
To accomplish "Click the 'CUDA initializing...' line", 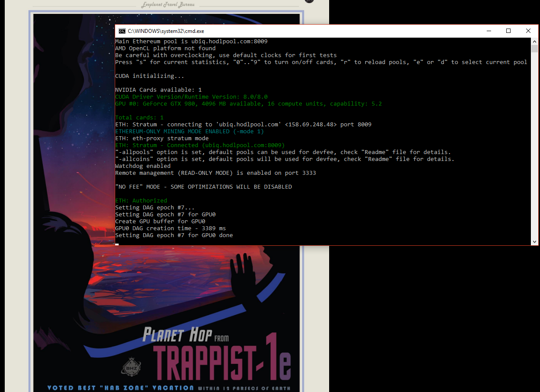I will [149, 76].
